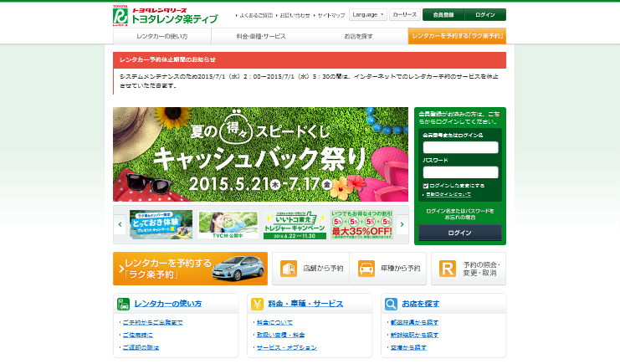Image resolution: width=620 pixels, height=364 pixels.
Task: Open the orange ラク楽予約 navigation tab
Action: tap(457, 36)
